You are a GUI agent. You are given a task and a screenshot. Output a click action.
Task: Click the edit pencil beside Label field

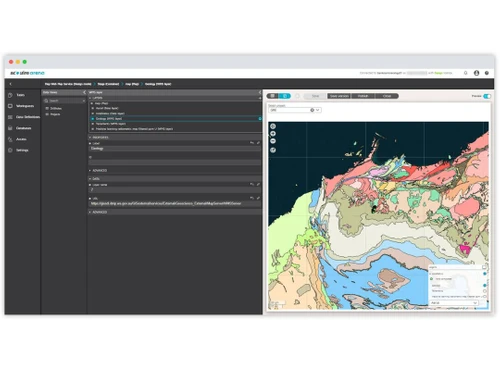[258, 143]
